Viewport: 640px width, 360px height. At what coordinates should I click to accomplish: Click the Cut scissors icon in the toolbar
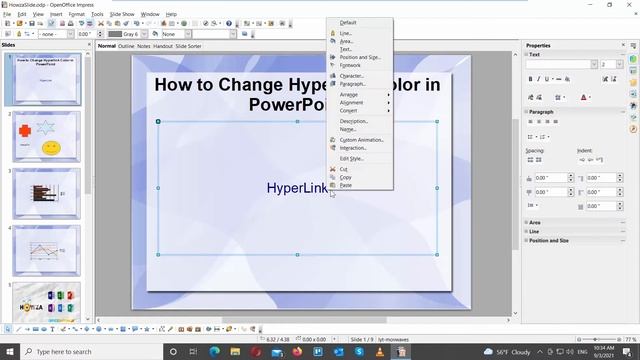click(101, 24)
